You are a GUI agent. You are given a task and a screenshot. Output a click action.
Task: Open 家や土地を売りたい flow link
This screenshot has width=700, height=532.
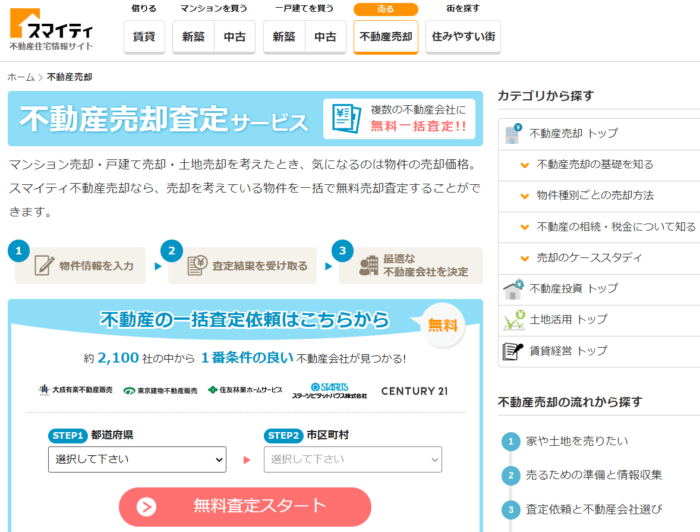pos(577,441)
